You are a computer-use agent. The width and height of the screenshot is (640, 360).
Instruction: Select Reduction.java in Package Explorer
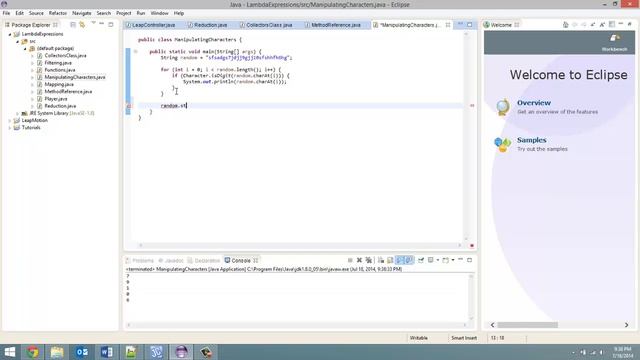[60, 106]
